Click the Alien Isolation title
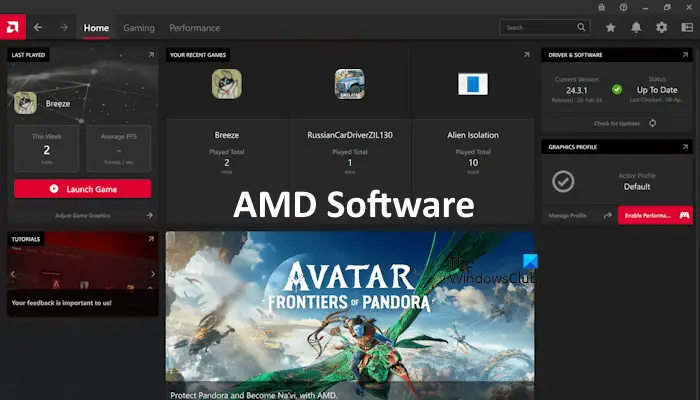Image resolution: width=700 pixels, height=400 pixels. pyautogui.click(x=473, y=135)
